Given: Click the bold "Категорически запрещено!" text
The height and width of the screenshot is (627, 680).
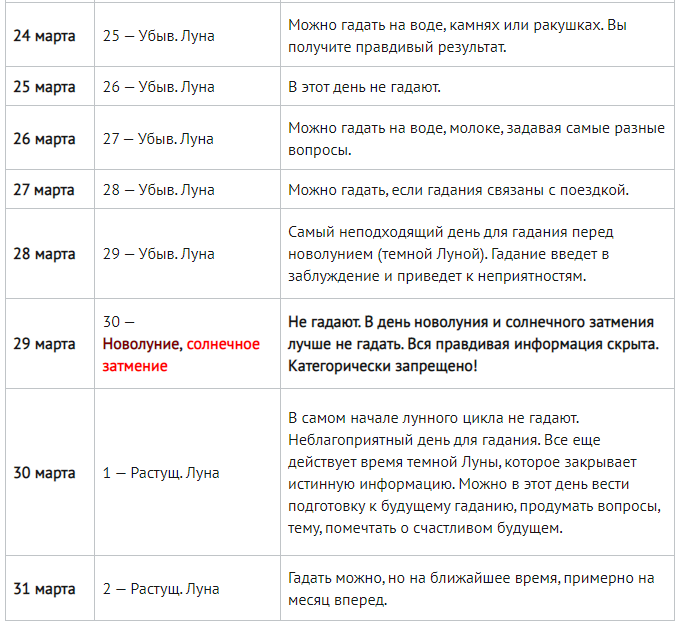Looking at the screenshot, I should coord(383,366).
